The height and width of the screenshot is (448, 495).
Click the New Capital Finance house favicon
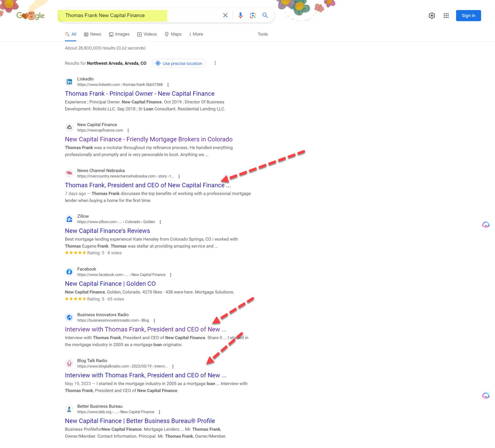[69, 127]
